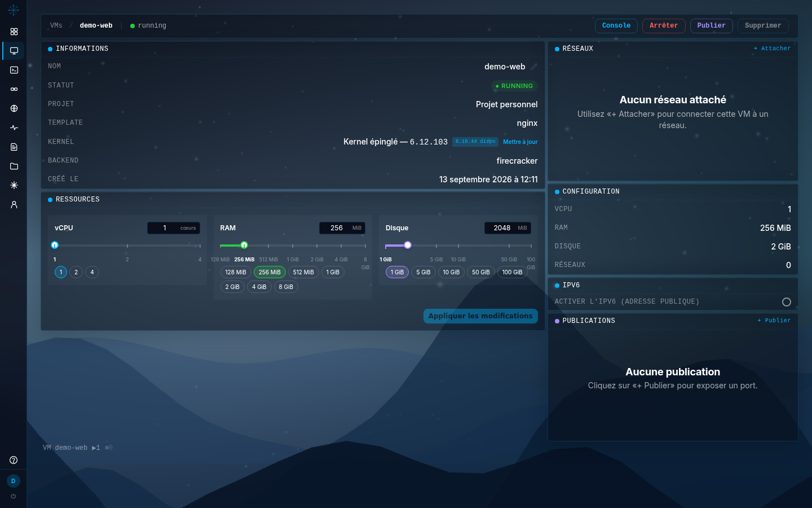This screenshot has height=508, width=812.
Task: Open the user profile icon in sidebar
Action: click(14, 204)
